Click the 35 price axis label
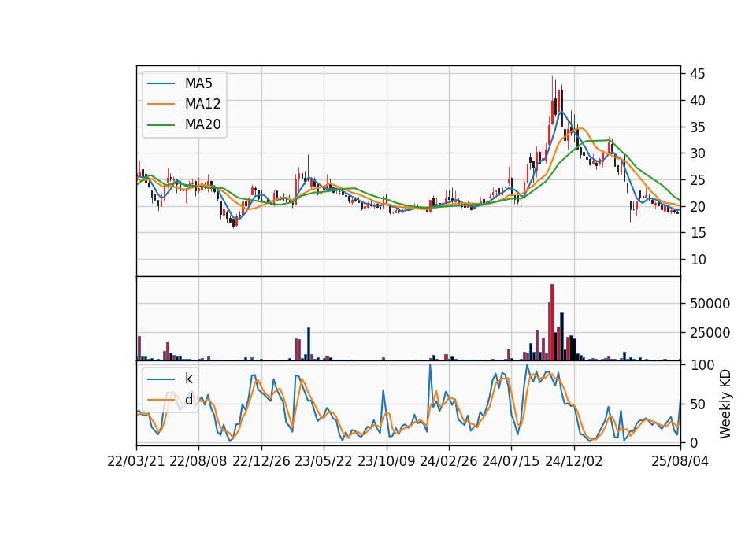This screenshot has height=543, width=756. pyautogui.click(x=698, y=127)
